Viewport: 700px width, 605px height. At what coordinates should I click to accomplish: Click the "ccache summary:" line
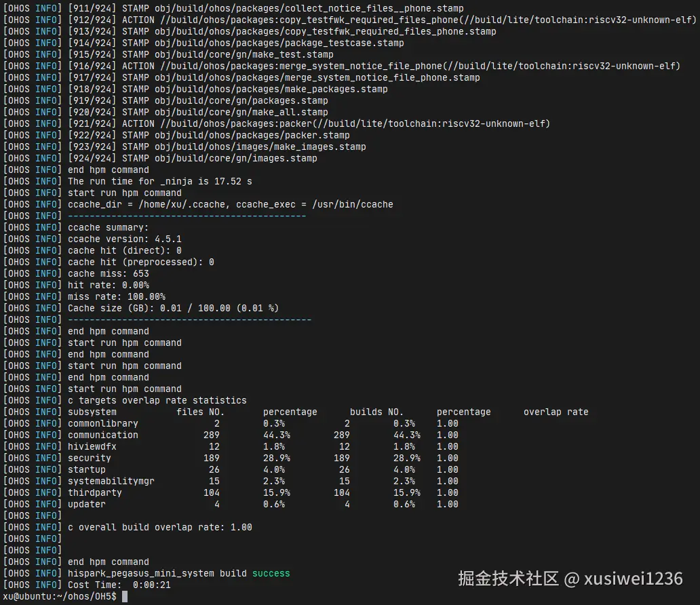coord(108,227)
